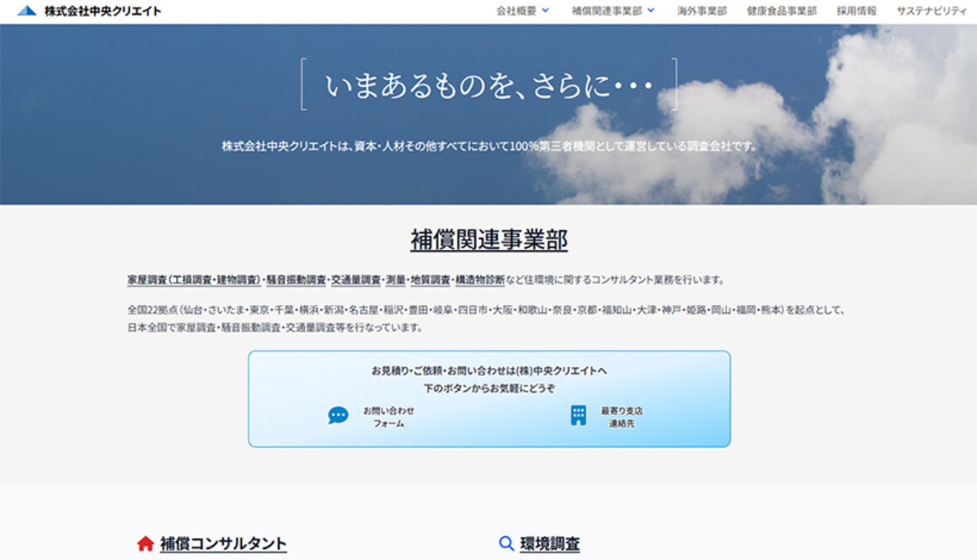Select 海外事業部 in the navigation bar

click(x=700, y=10)
